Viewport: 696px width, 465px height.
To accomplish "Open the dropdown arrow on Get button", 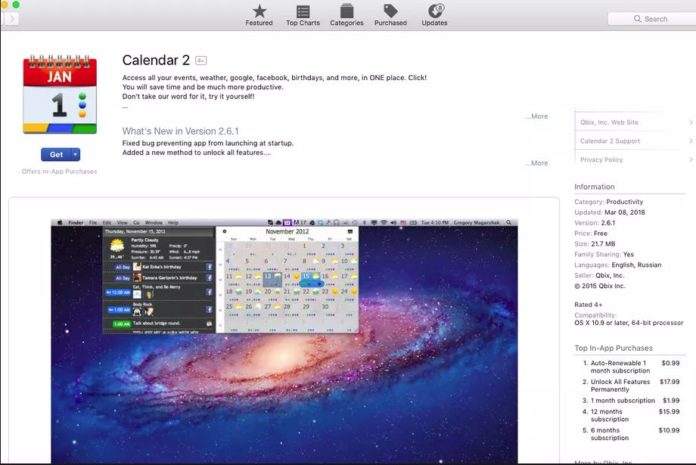I will (75, 154).
